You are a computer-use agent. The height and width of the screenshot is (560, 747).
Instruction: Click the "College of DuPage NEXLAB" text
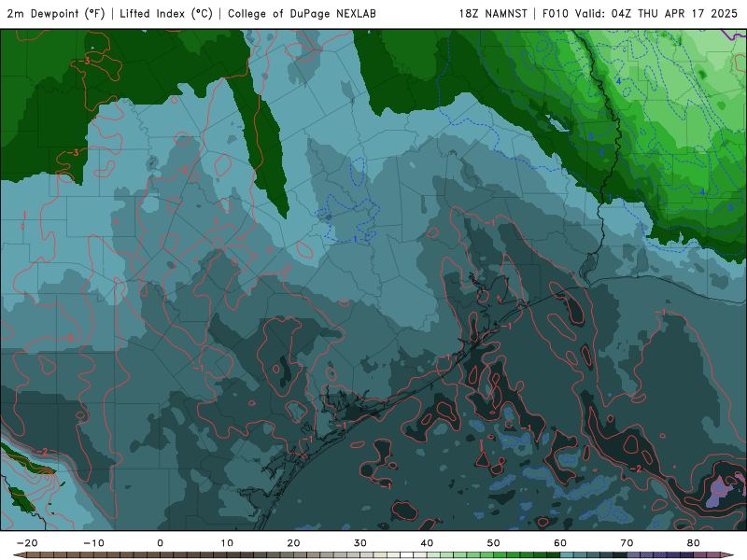pos(302,14)
